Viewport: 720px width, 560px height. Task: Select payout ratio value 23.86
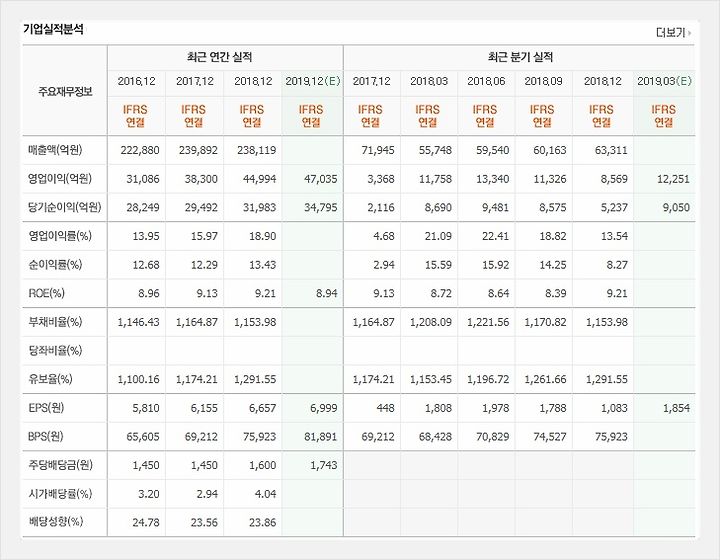(x=263, y=522)
